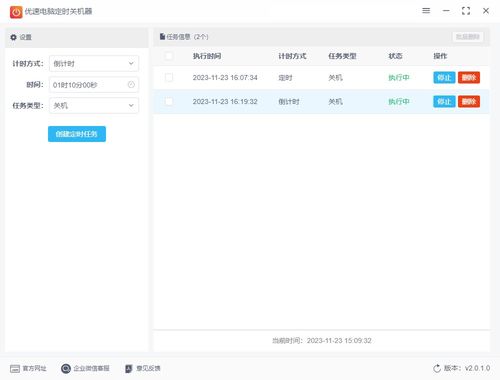Open the 时间 picker field
500x380 pixels.
pos(94,85)
